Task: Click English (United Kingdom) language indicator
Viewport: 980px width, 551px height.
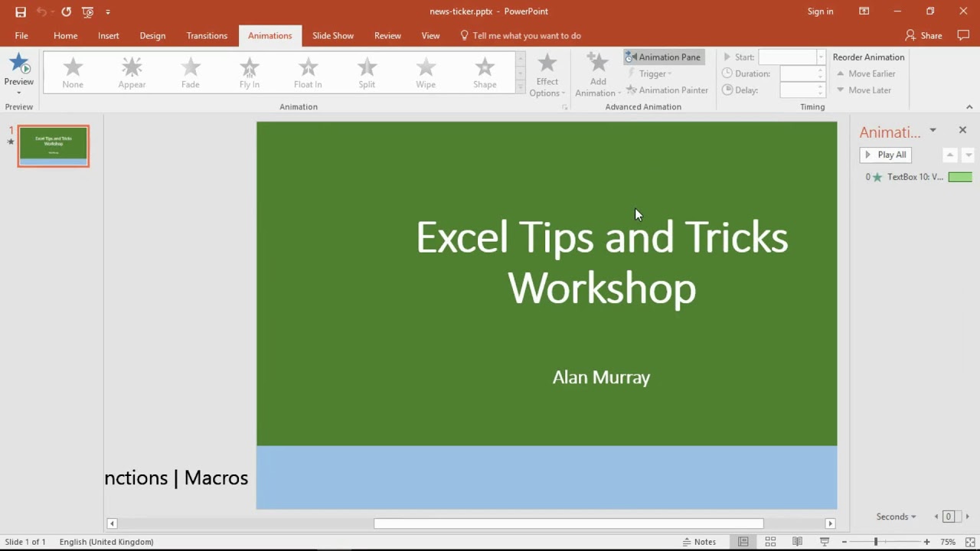Action: click(x=106, y=542)
